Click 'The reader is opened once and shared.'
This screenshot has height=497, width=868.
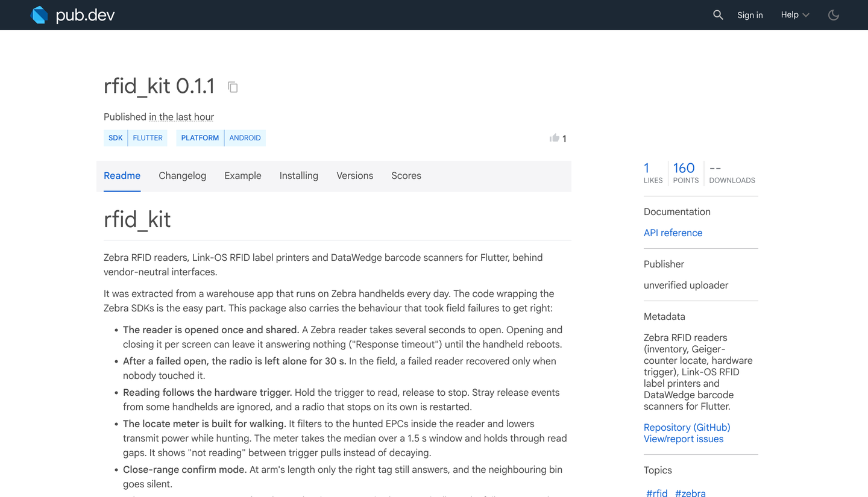(x=211, y=330)
